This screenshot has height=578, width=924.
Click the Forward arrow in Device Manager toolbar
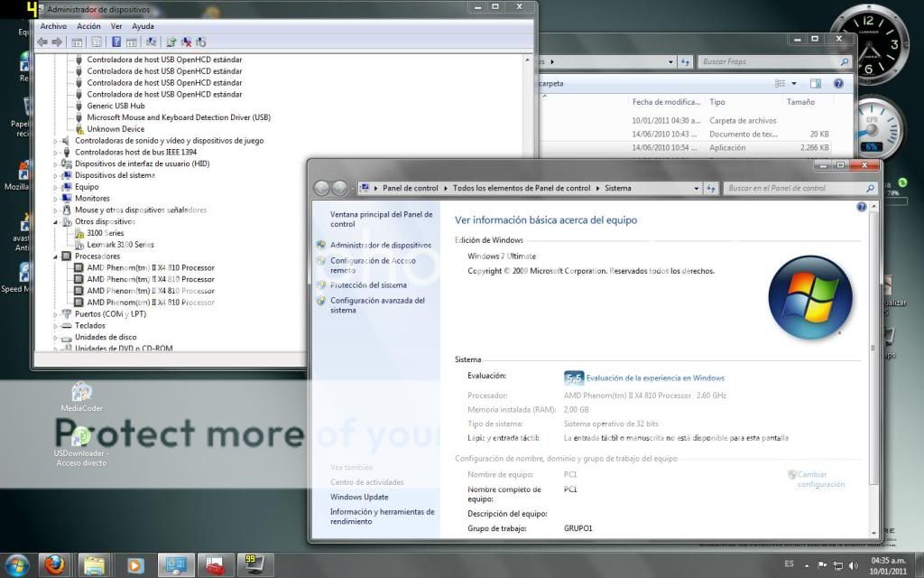[57, 42]
